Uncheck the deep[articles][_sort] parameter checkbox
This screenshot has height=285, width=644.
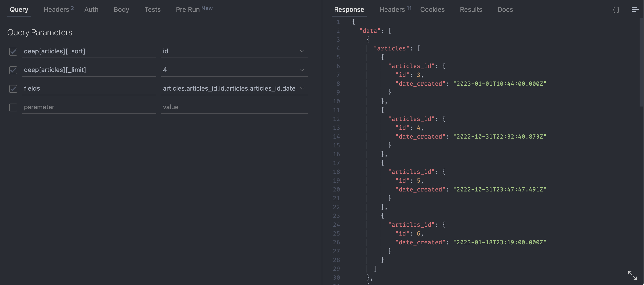point(13,51)
